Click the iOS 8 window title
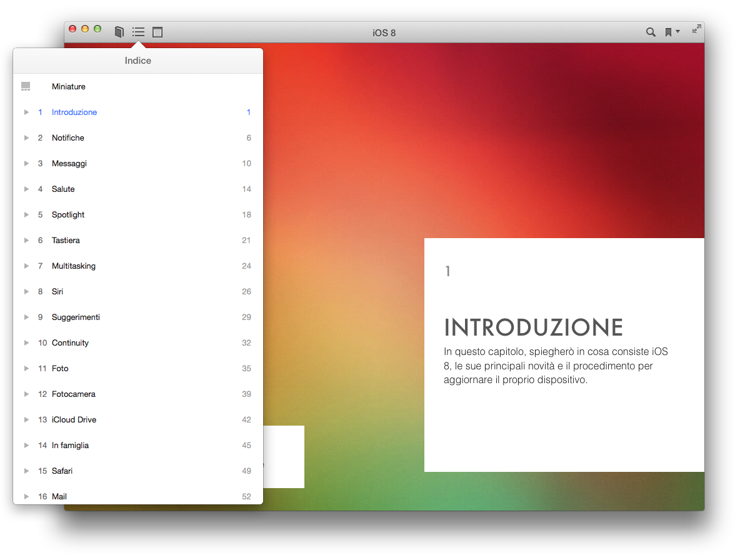This screenshot has height=560, width=740. (384, 32)
